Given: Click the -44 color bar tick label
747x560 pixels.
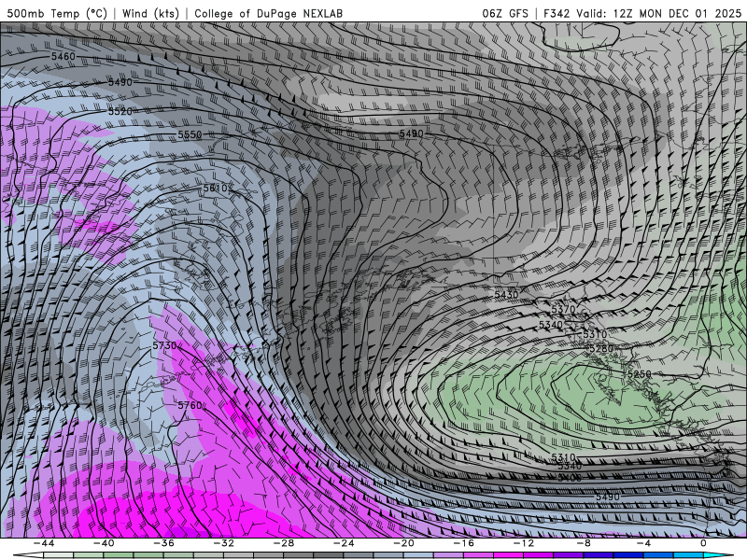Looking at the screenshot, I should click(44, 543).
